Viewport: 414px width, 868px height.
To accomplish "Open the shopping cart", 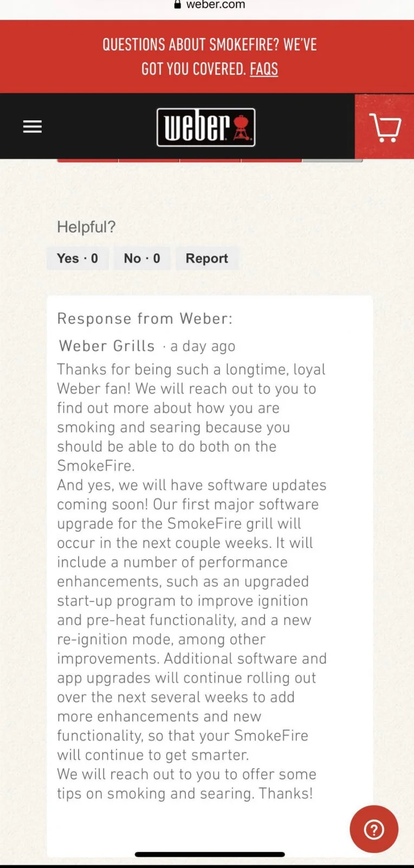I will pyautogui.click(x=385, y=127).
